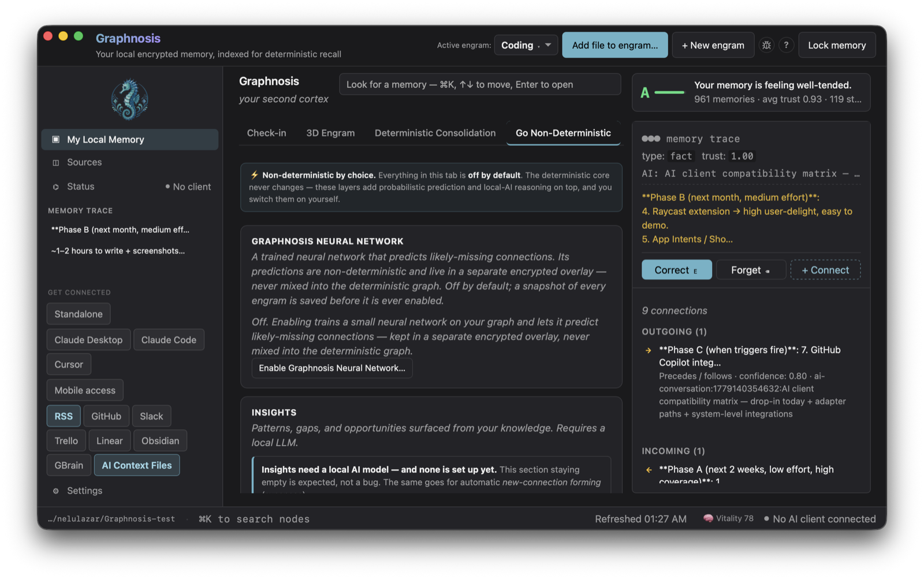Click the Graphnosis app title in header
The image size is (924, 579).
click(x=128, y=38)
